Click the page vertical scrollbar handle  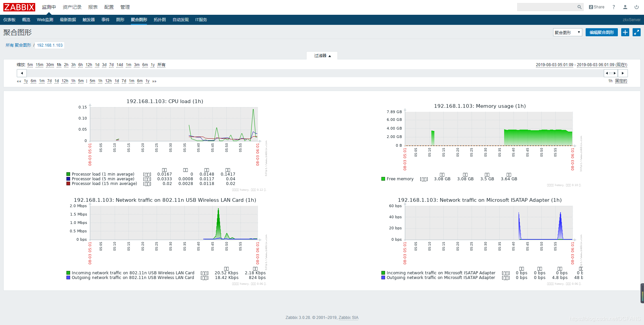click(x=642, y=293)
